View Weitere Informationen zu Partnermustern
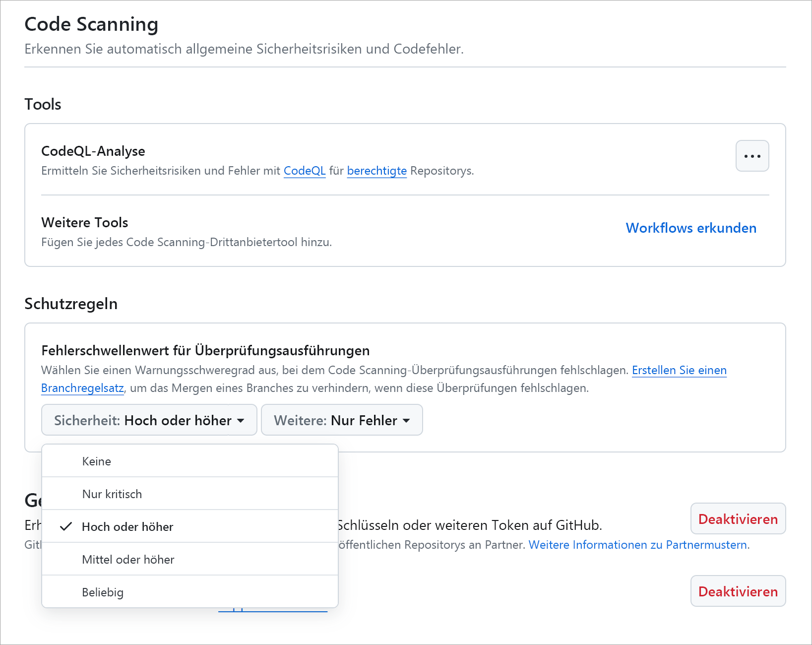Image resolution: width=812 pixels, height=645 pixels. (638, 544)
